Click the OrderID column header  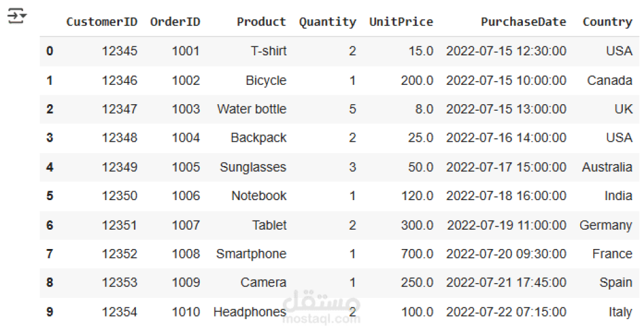point(175,22)
